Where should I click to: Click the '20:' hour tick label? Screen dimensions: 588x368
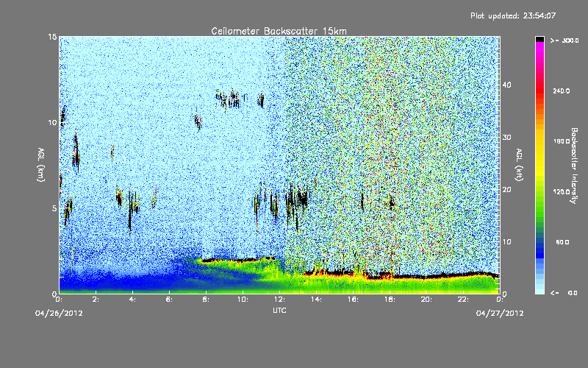point(427,300)
